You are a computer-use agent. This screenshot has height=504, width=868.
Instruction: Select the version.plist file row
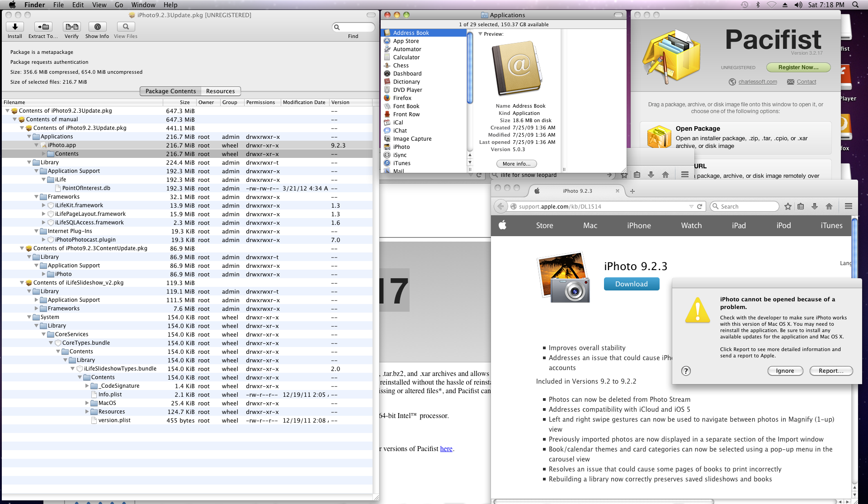[187, 420]
